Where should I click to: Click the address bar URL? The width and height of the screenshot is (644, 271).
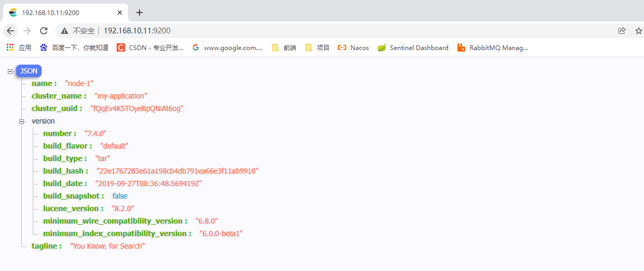pos(137,31)
